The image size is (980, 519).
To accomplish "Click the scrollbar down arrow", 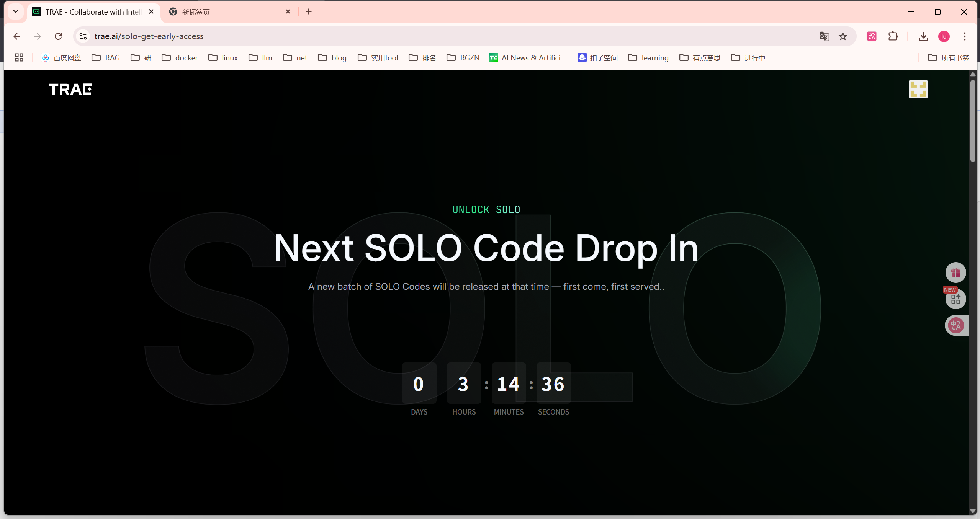I will tap(973, 511).
